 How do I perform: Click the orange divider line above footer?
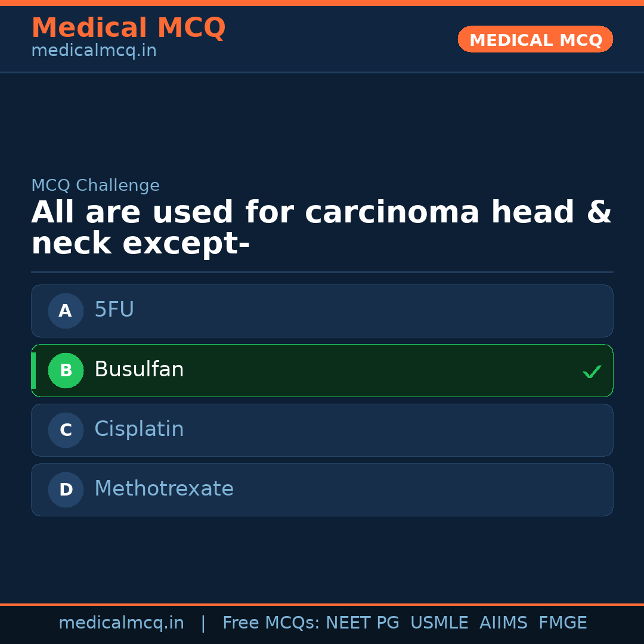point(322,603)
